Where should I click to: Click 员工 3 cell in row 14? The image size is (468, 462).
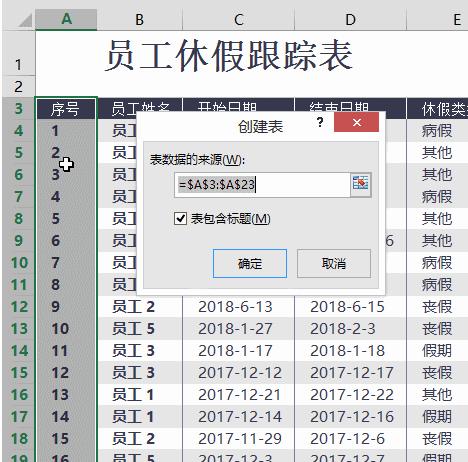140,351
